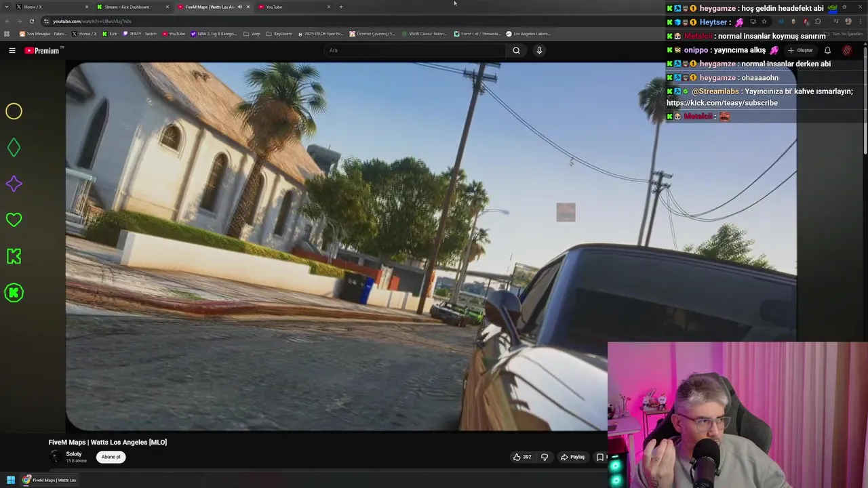Open Soloty channel name link
This screenshot has height=488, width=868.
(x=74, y=453)
